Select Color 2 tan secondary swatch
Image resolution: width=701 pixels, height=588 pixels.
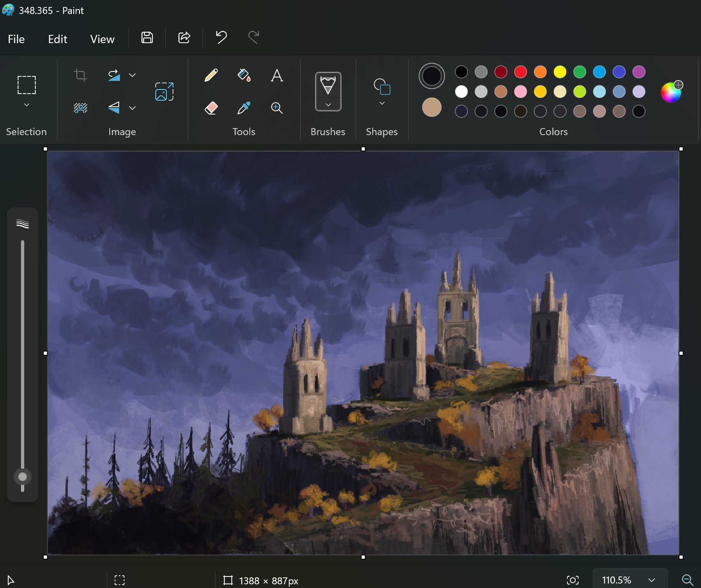[431, 108]
